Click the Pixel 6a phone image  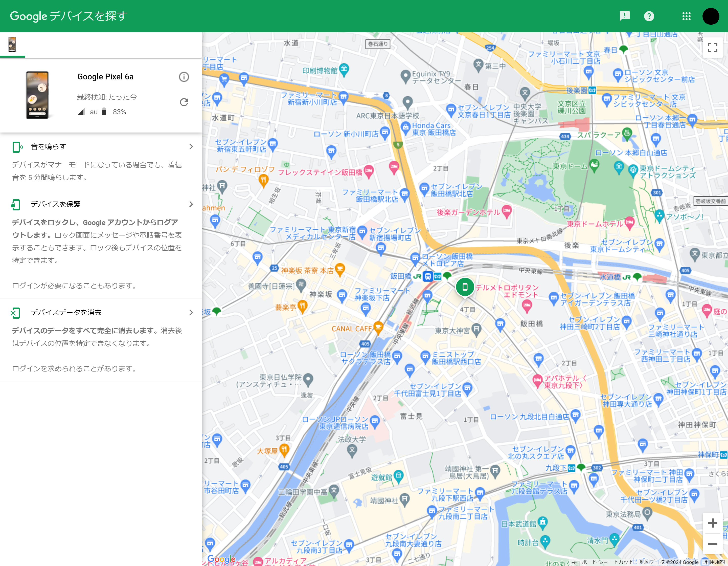pyautogui.click(x=38, y=95)
